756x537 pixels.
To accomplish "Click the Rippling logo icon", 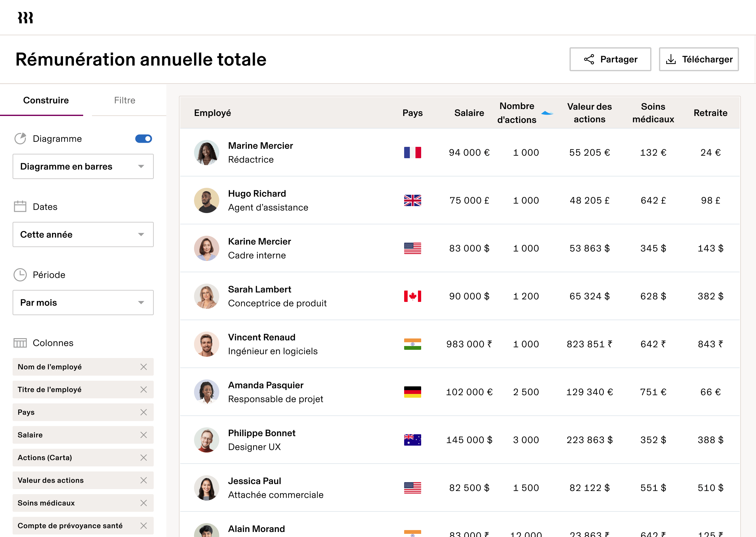I will coord(26,18).
